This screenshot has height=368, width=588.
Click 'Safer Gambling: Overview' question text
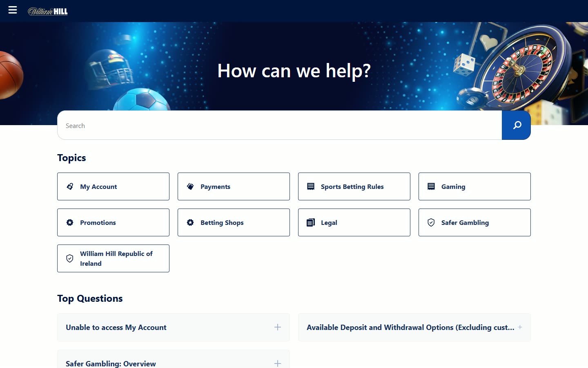click(x=111, y=364)
